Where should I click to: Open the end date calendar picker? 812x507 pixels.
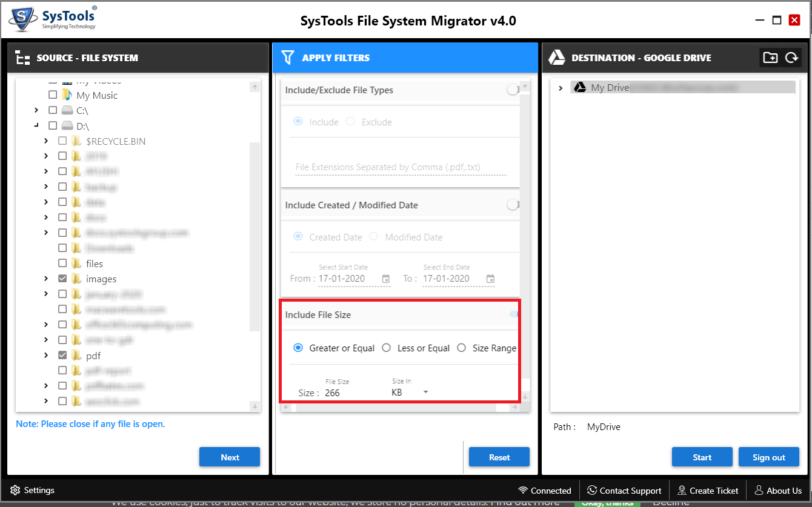490,279
